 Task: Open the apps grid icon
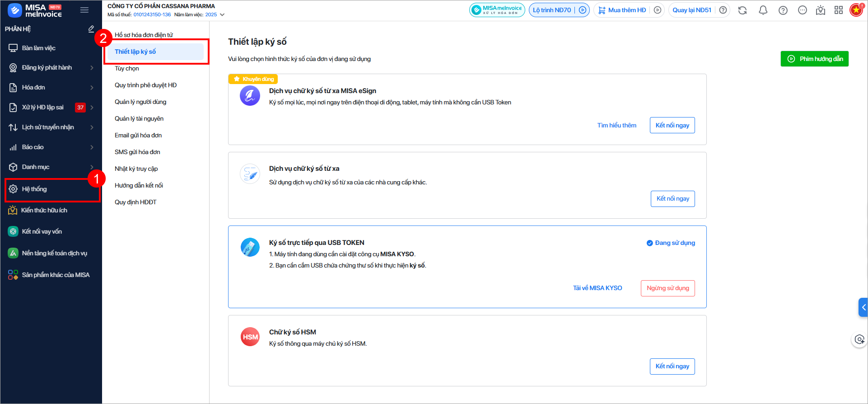click(x=839, y=10)
